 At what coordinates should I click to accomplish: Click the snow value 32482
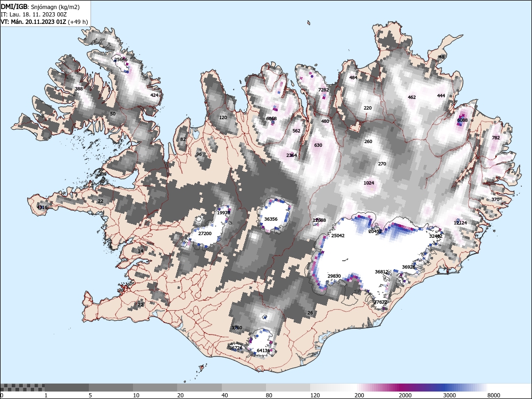436,236
